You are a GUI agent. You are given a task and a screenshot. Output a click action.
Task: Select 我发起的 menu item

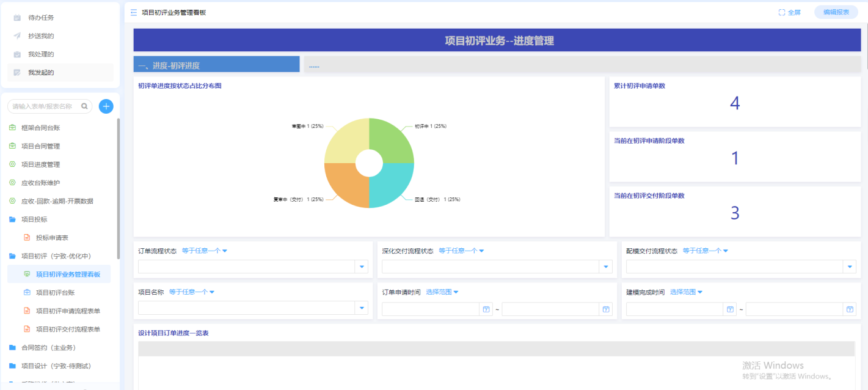click(x=41, y=73)
